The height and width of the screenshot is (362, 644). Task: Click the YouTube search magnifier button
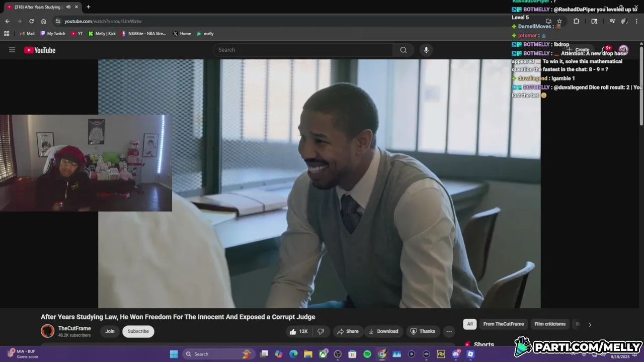click(403, 50)
